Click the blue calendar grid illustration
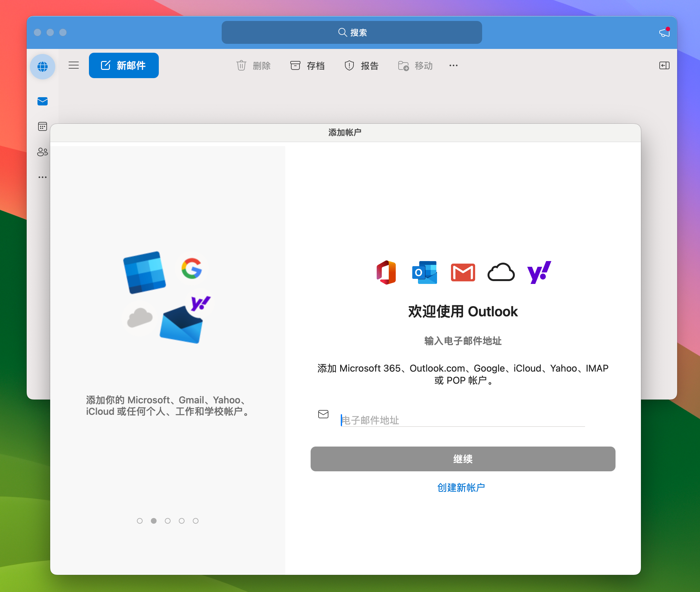Image resolution: width=700 pixels, height=592 pixels. 144,272
